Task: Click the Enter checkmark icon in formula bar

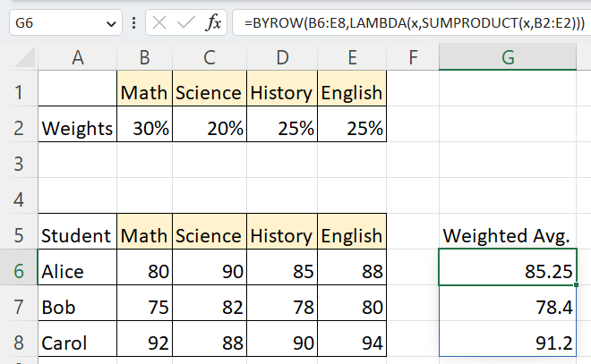Action: (x=186, y=22)
